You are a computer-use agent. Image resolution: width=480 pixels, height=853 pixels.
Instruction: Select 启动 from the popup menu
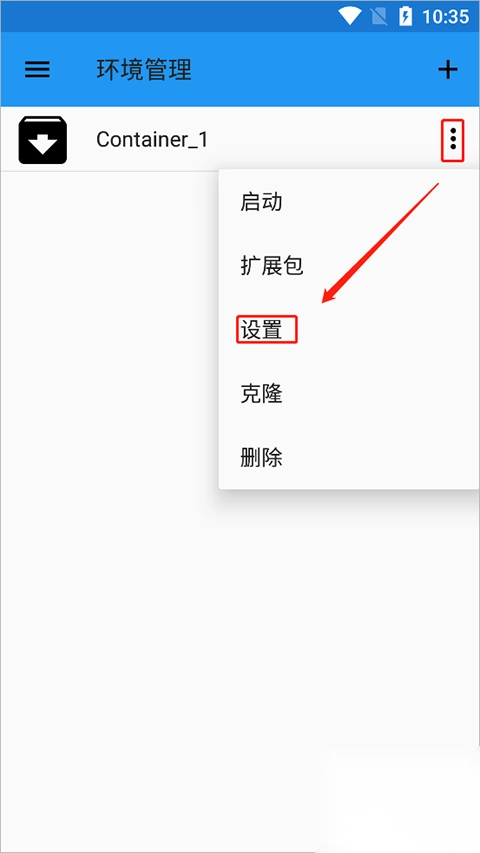click(261, 202)
